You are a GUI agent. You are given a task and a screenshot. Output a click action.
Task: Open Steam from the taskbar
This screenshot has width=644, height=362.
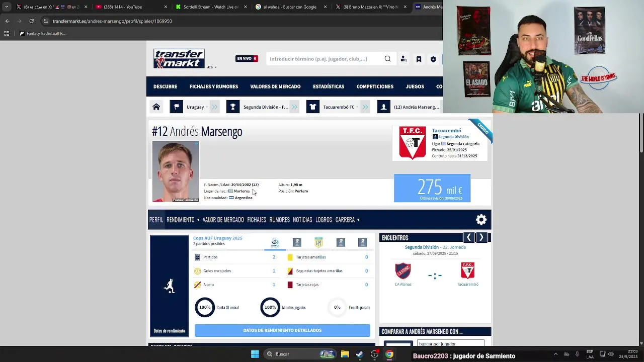coord(360,354)
